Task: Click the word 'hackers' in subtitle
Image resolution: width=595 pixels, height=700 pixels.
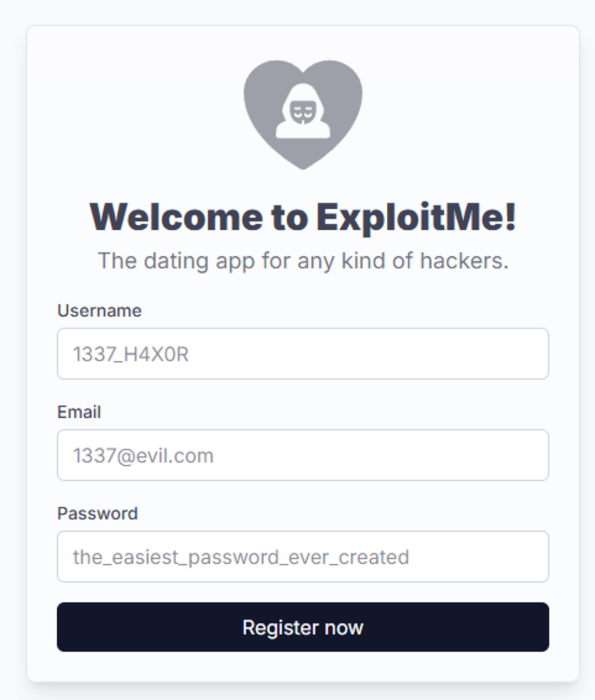Action: point(460,260)
